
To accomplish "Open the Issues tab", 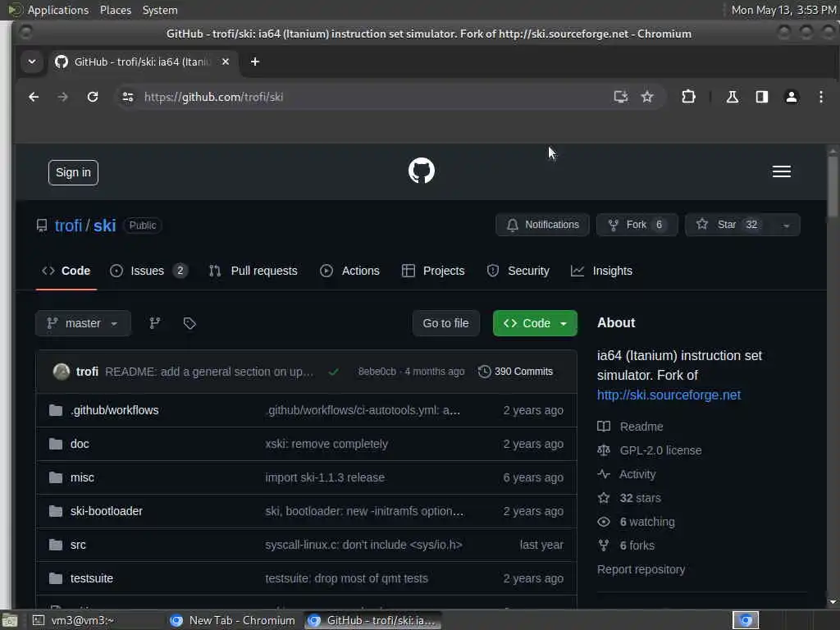I will click(x=148, y=271).
